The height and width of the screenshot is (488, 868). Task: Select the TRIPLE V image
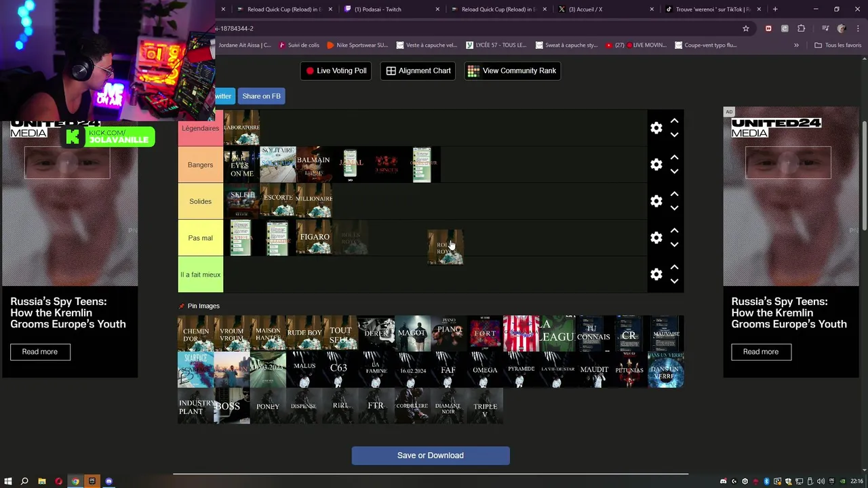(485, 406)
